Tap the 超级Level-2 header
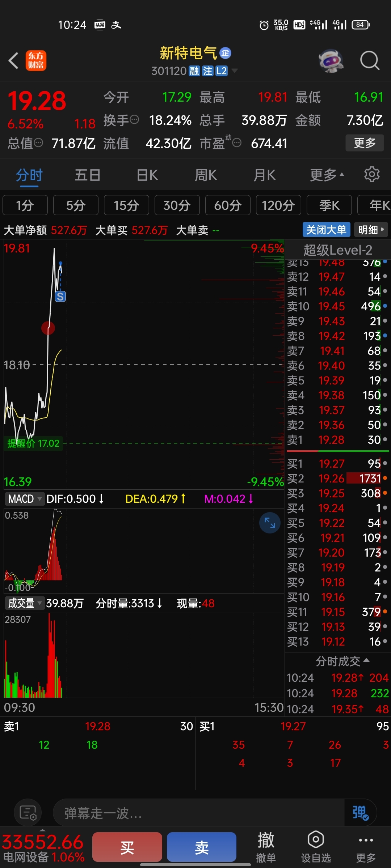Viewport: 391px width, 868px height. 337,250
